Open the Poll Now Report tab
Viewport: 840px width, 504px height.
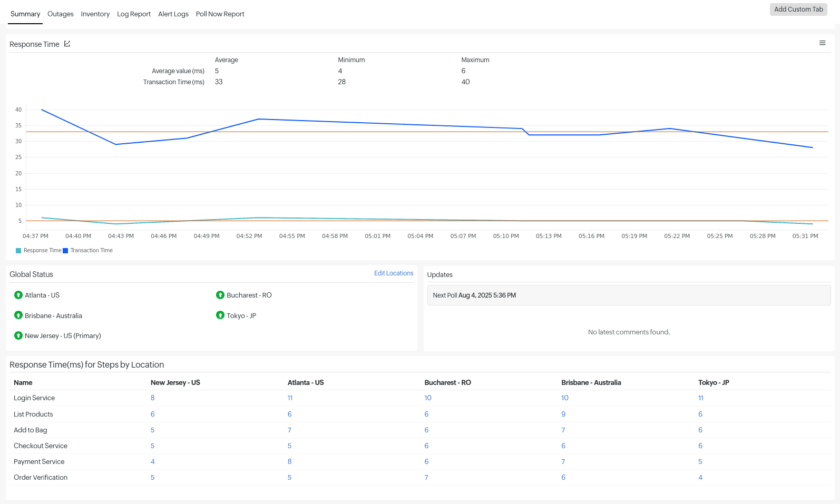[220, 14]
